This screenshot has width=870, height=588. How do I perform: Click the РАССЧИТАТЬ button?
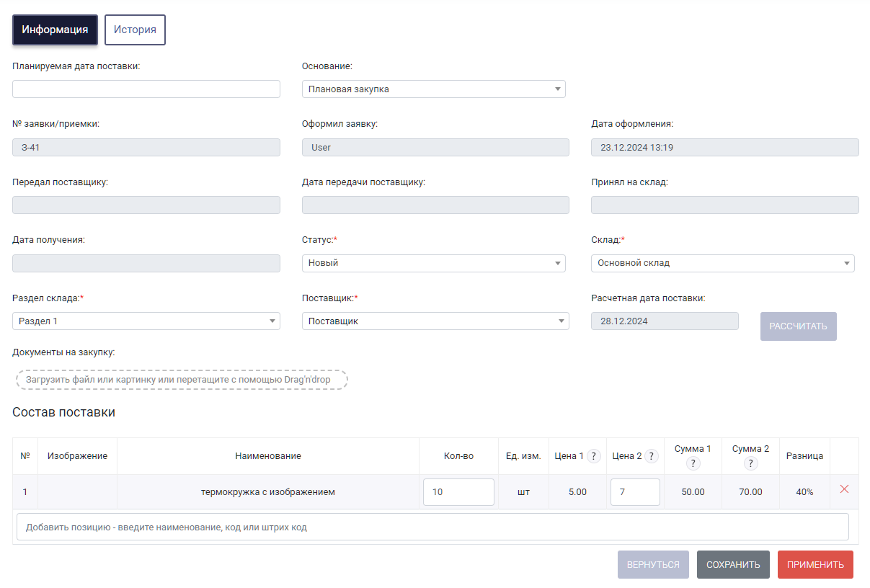[799, 326]
